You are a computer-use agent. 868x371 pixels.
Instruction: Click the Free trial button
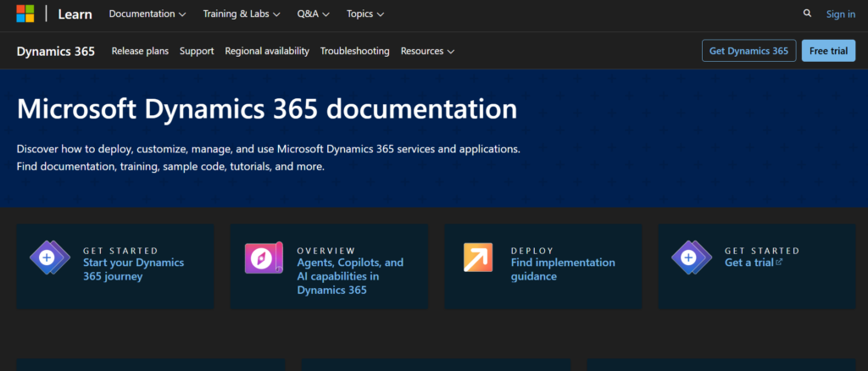tap(828, 51)
